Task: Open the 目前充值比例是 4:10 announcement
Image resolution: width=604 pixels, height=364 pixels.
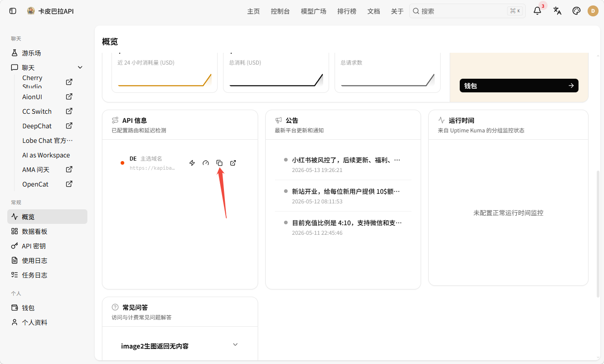Action: pos(343,227)
